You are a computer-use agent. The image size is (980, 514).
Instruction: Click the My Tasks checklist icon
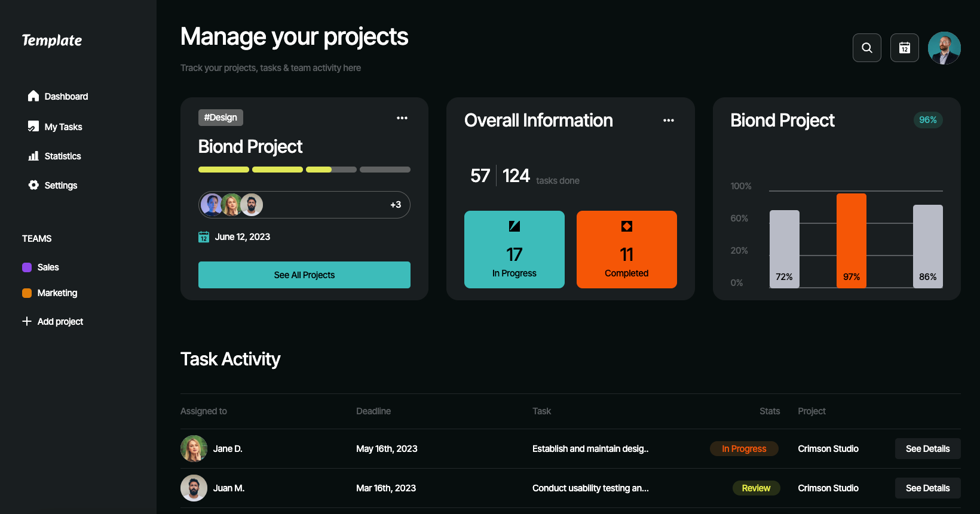(x=33, y=127)
